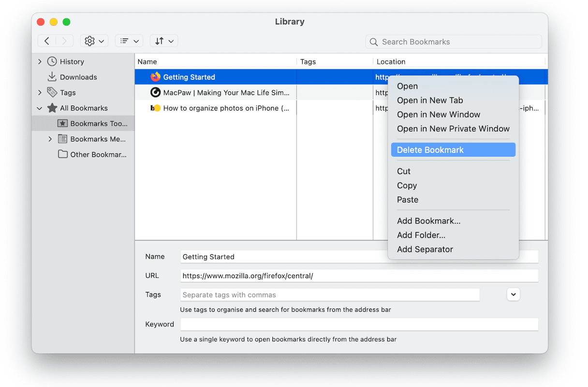Screen dimensions: 588x387
Task: Select the Downloads arrow icon
Action: 52,77
